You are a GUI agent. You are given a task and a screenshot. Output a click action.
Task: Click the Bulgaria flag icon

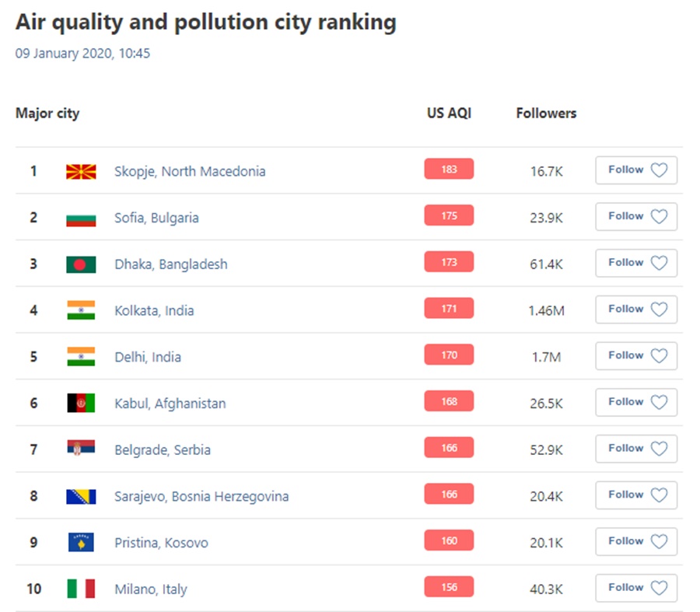81,218
